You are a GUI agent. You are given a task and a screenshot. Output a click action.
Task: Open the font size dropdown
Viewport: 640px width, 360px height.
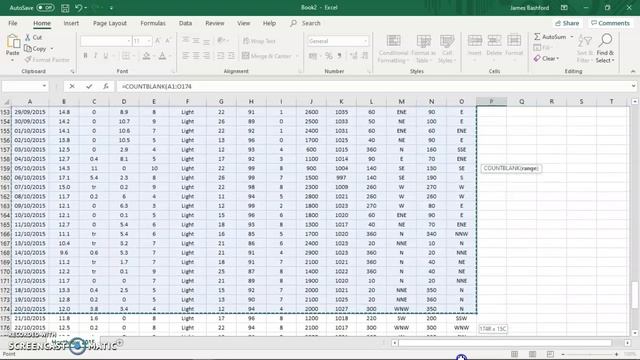(149, 41)
